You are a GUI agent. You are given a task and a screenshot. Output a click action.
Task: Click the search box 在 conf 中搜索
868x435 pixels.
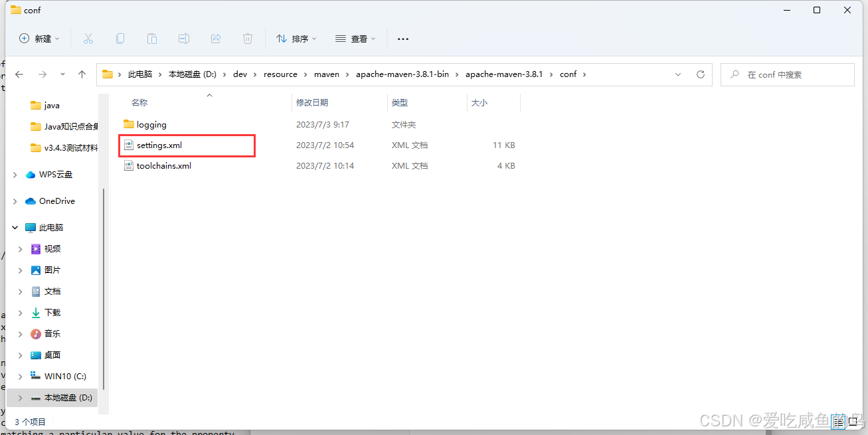pos(788,74)
